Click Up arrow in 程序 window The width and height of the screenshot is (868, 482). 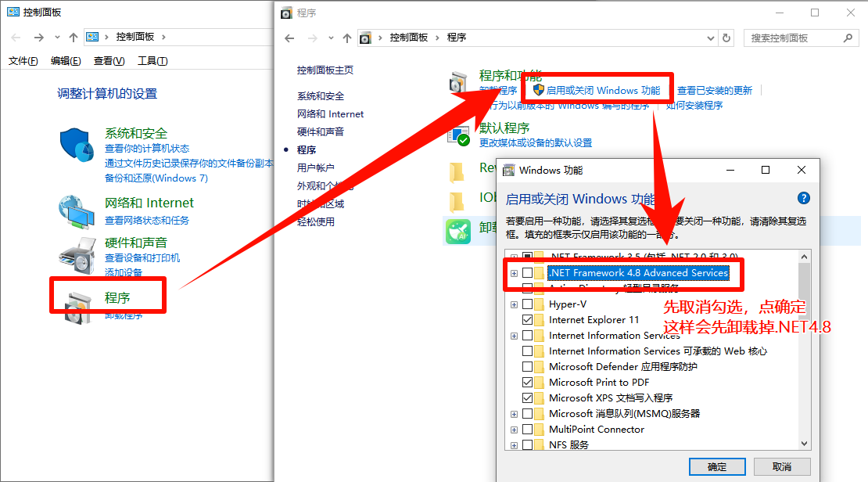tap(347, 38)
